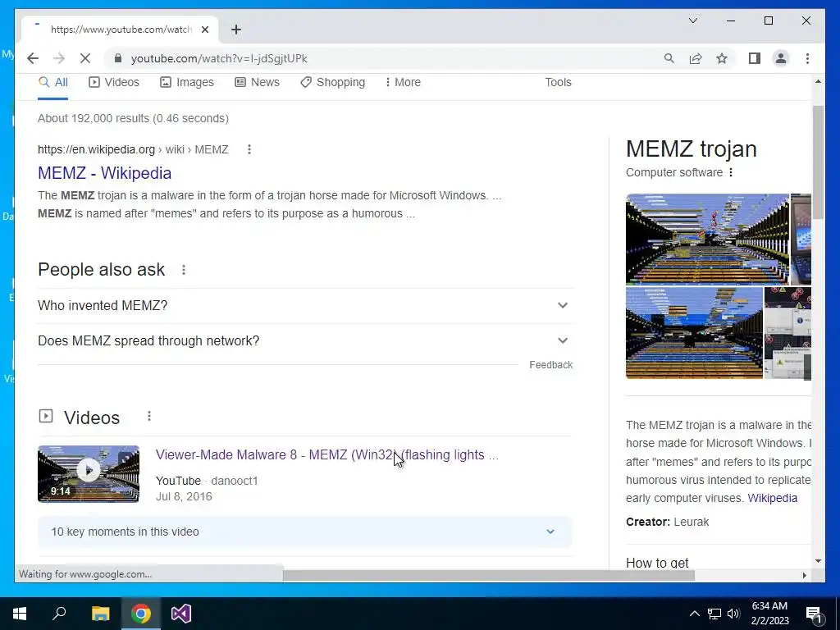Open the Chrome profile avatar
Screen dimensions: 840x630
click(x=781, y=58)
